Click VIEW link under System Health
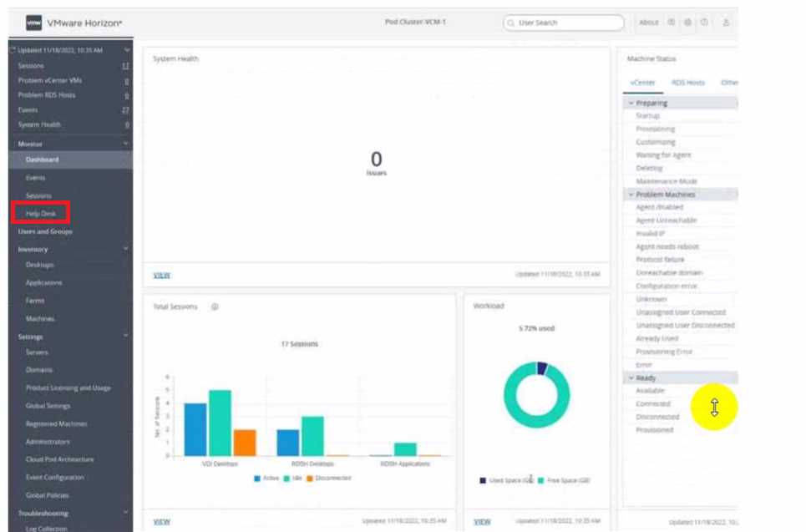The image size is (806, 532). (161, 274)
